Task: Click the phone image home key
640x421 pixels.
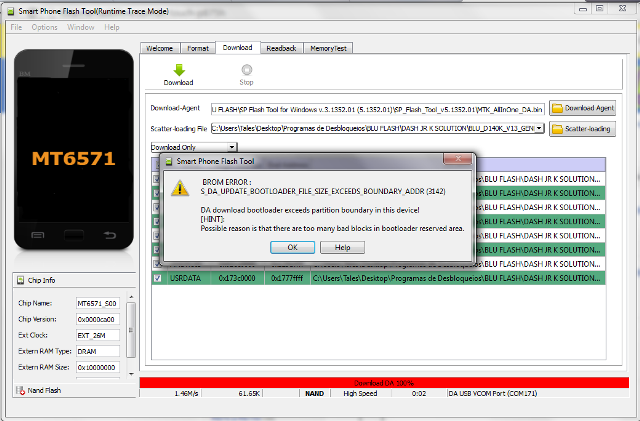Action: click(74, 235)
